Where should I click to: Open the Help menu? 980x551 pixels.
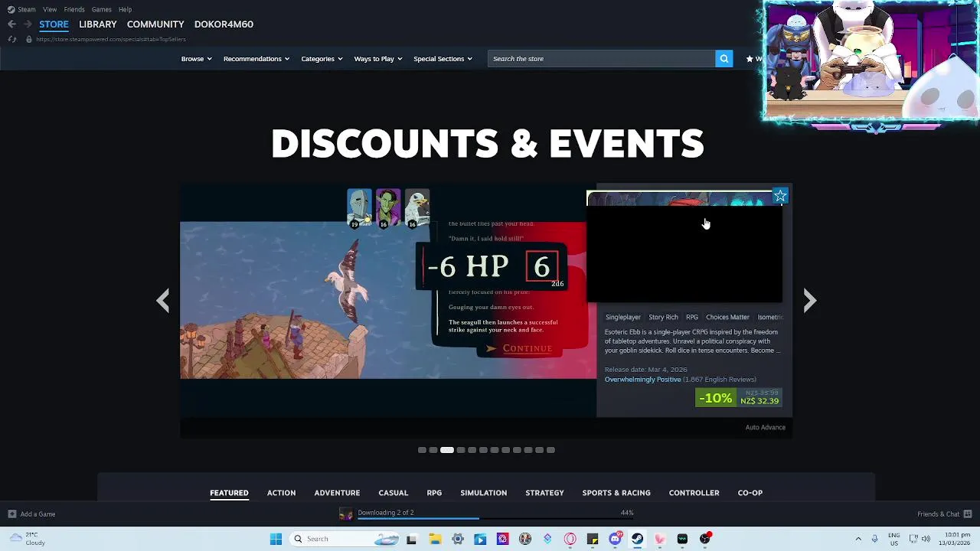pos(125,9)
